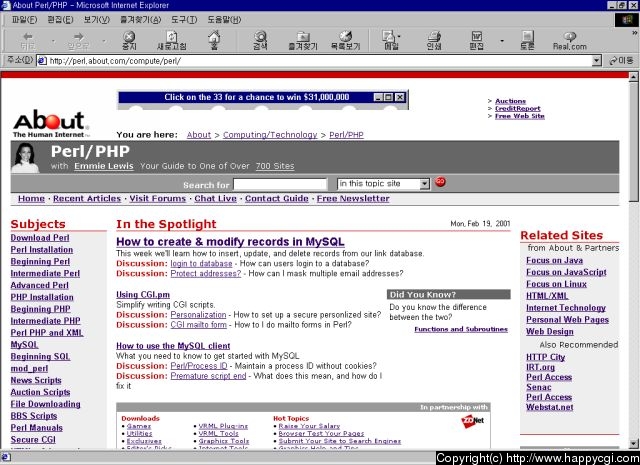The width and height of the screenshot is (640, 465).
Task: Open the Favorites menu (즐겨찾기)
Action: tap(140, 20)
